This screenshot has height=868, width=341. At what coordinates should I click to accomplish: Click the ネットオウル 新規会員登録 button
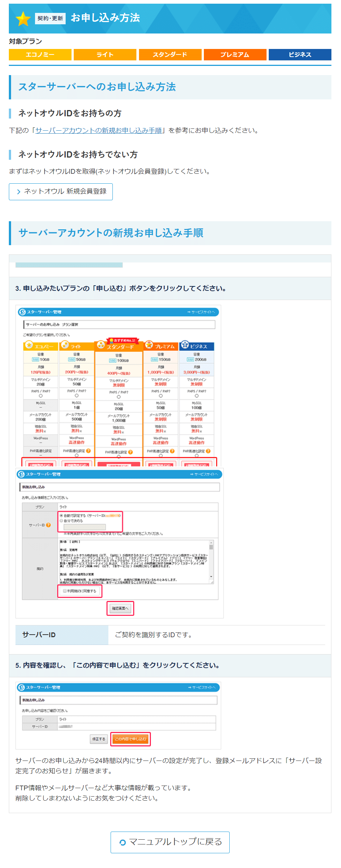(61, 191)
